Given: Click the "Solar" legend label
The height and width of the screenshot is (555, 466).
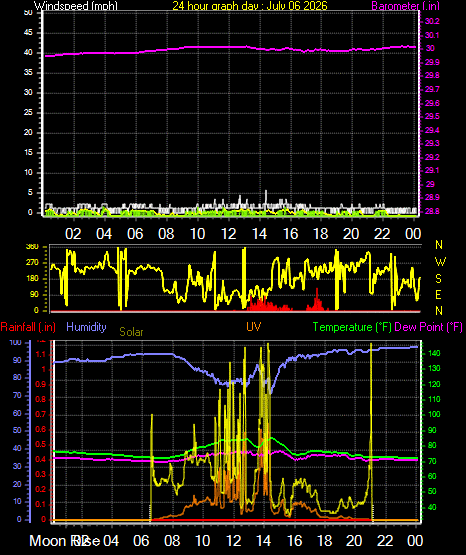Looking at the screenshot, I should tap(131, 332).
